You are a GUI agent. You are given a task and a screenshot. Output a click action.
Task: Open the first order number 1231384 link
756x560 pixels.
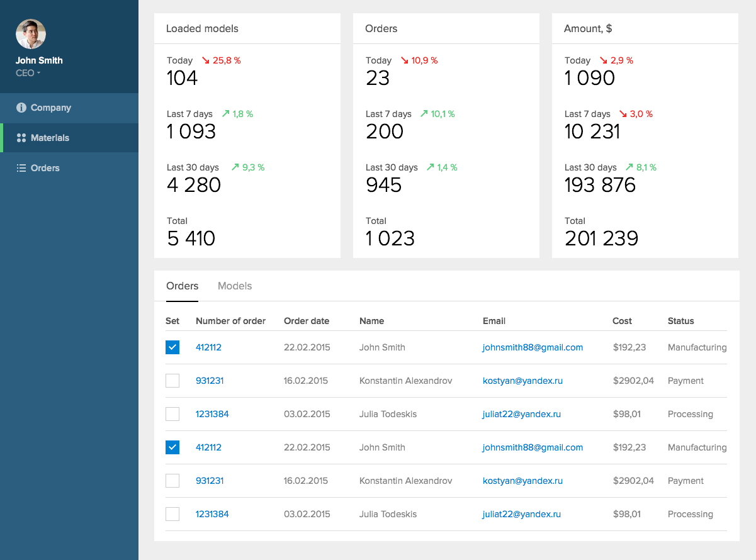pos(212,414)
